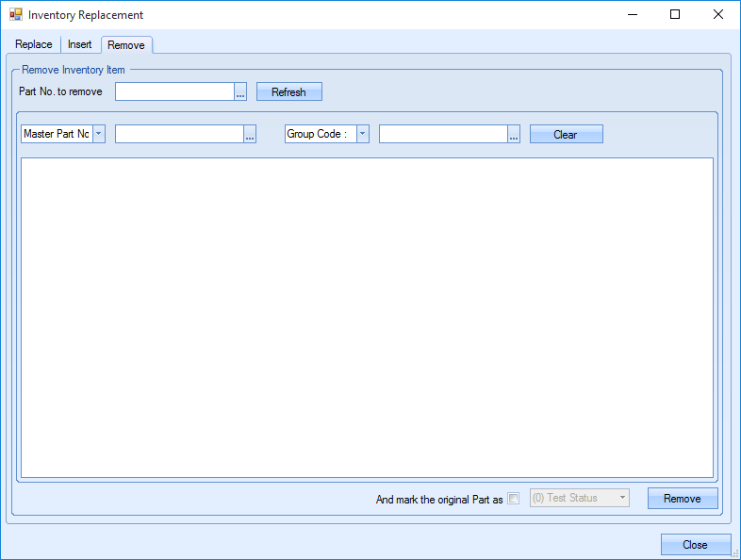
Task: Click inside the Group Code text field
Action: pyautogui.click(x=443, y=135)
